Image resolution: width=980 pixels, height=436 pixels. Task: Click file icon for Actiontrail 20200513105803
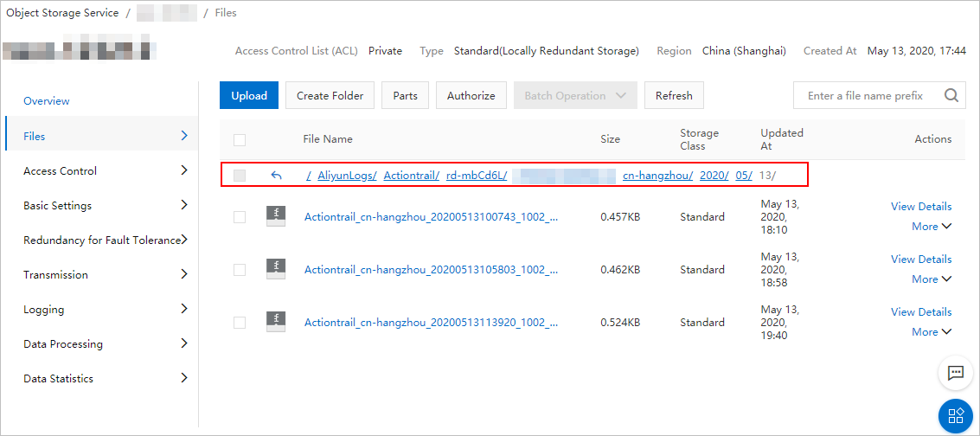(x=276, y=268)
